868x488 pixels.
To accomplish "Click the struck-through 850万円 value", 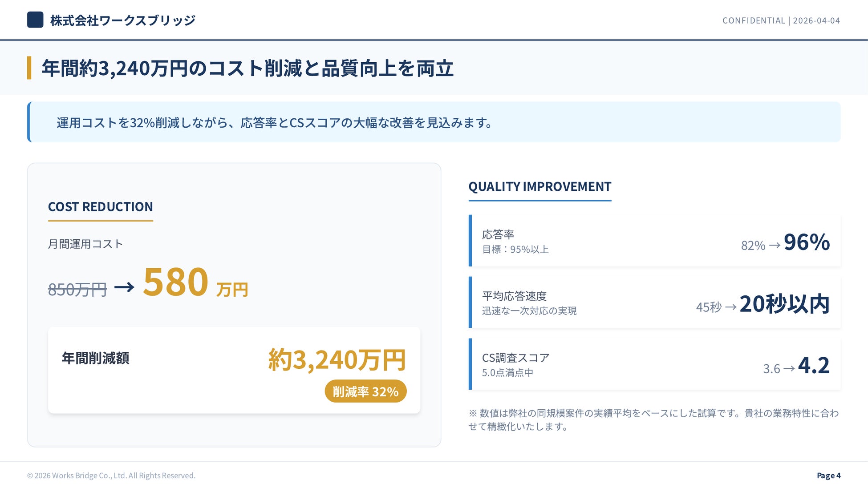I will tap(77, 290).
